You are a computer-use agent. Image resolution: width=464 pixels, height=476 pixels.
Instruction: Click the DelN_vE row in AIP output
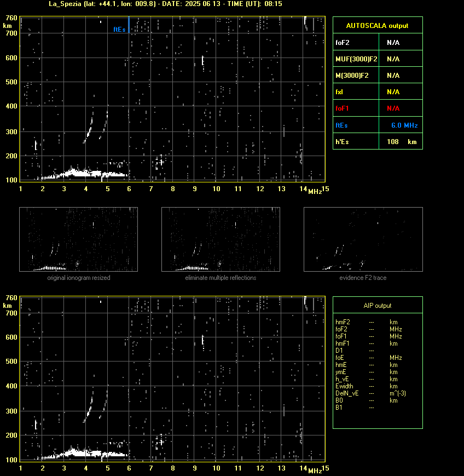pyautogui.click(x=370, y=393)
